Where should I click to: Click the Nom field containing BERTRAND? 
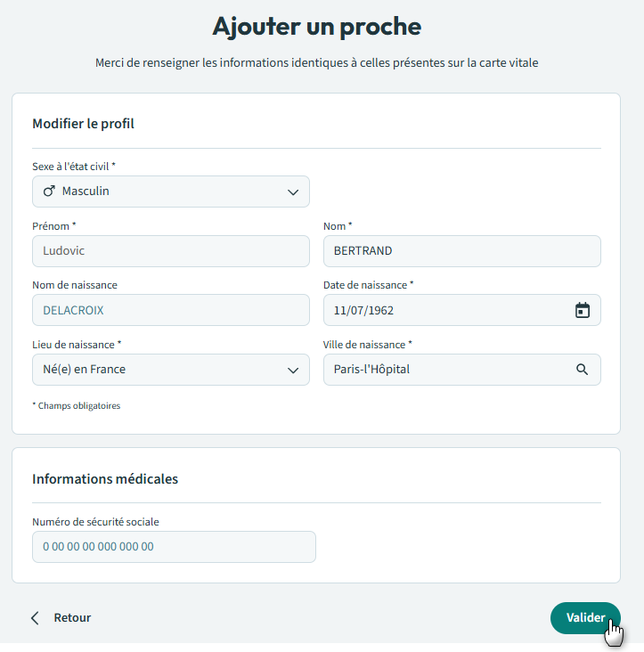point(461,251)
